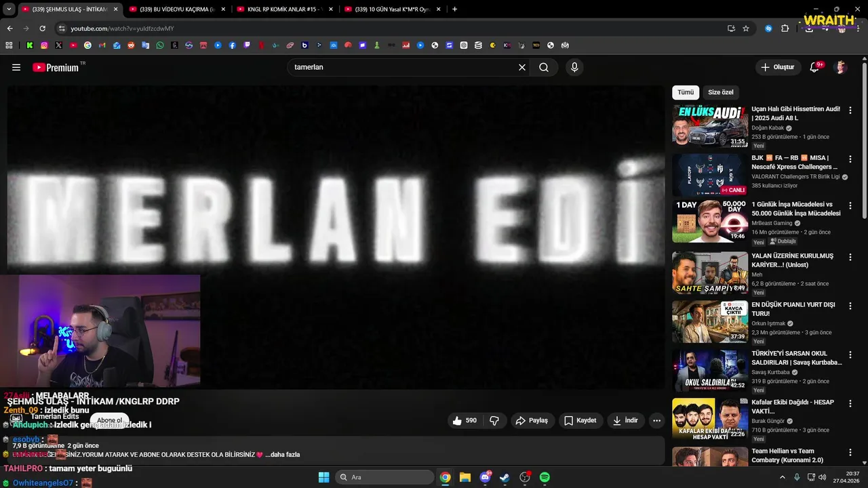Open the Shazam extension icon
The height and width of the screenshot is (488, 868).
tap(768, 28)
